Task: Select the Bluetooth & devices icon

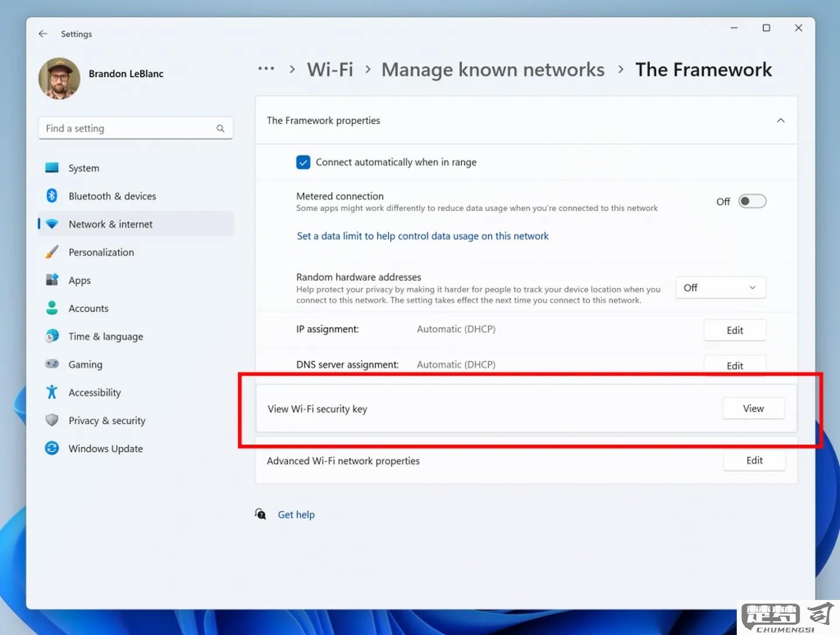Action: [x=52, y=196]
